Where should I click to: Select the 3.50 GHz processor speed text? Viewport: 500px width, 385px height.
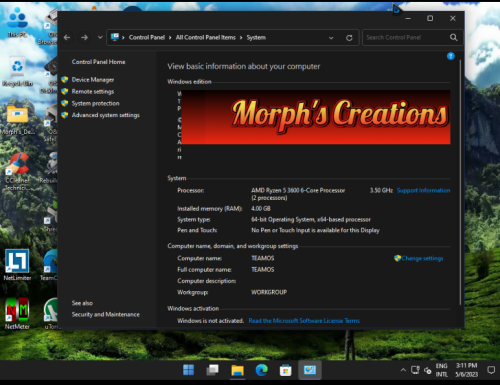[x=381, y=190]
